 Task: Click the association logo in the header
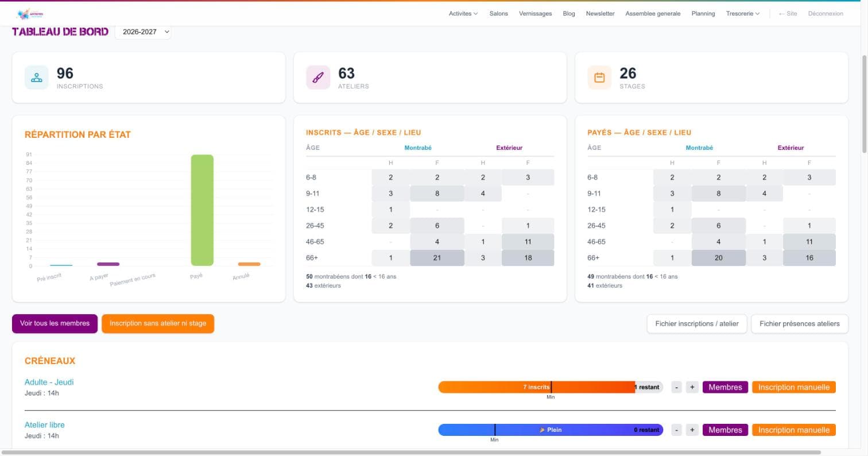point(30,14)
